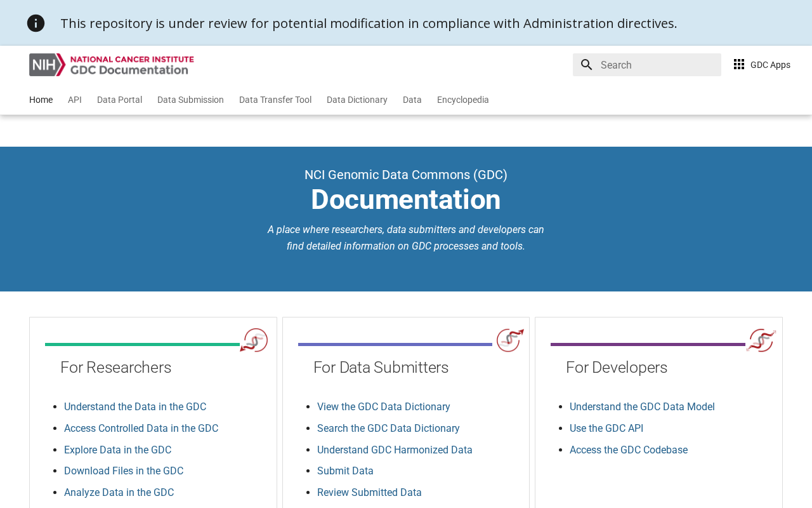Open the NIH GDC Documentation logo
This screenshot has width=812, height=508.
tap(112, 65)
